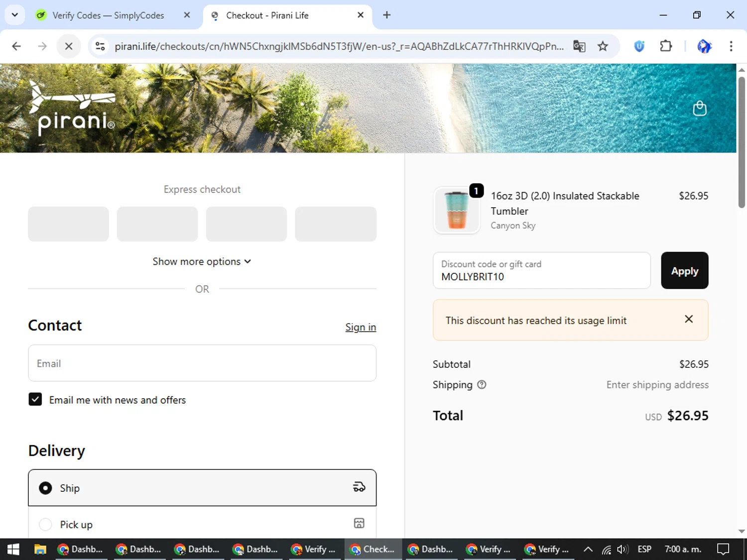Click the shipping help question mark icon
Screen dimensions: 747x560
click(x=482, y=385)
